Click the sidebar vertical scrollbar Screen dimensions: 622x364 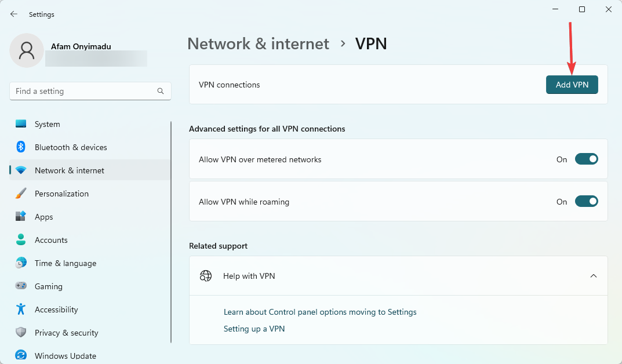tap(171, 232)
